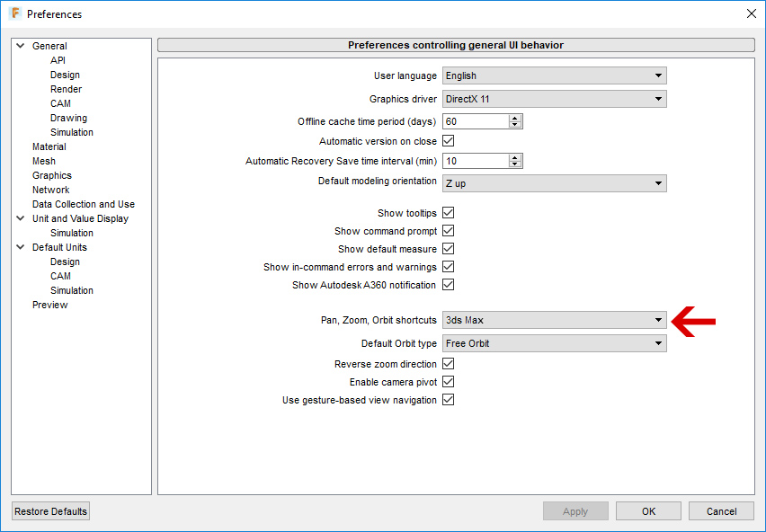766x532 pixels.
Task: Click Offline cache time period field
Action: pyautogui.click(x=476, y=121)
